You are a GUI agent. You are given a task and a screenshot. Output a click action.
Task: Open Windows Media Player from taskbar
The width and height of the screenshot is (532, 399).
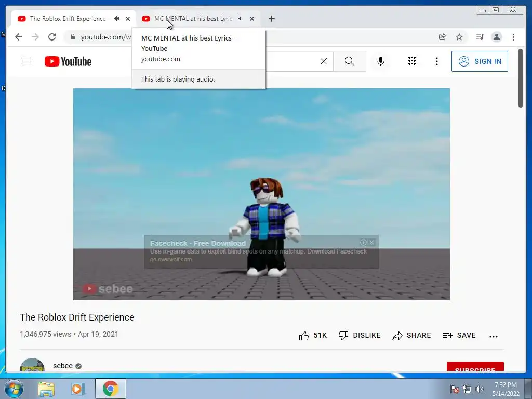point(77,389)
